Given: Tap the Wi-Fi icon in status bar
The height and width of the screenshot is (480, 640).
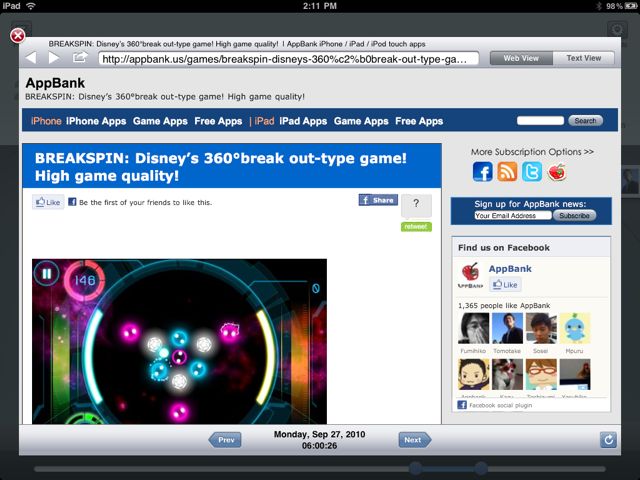Looking at the screenshot, I should [x=31, y=6].
